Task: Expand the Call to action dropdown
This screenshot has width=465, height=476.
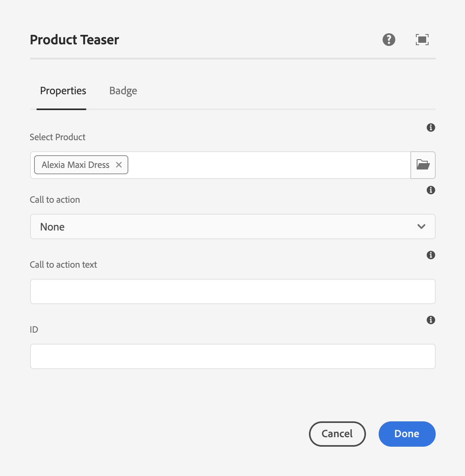Action: point(233,227)
